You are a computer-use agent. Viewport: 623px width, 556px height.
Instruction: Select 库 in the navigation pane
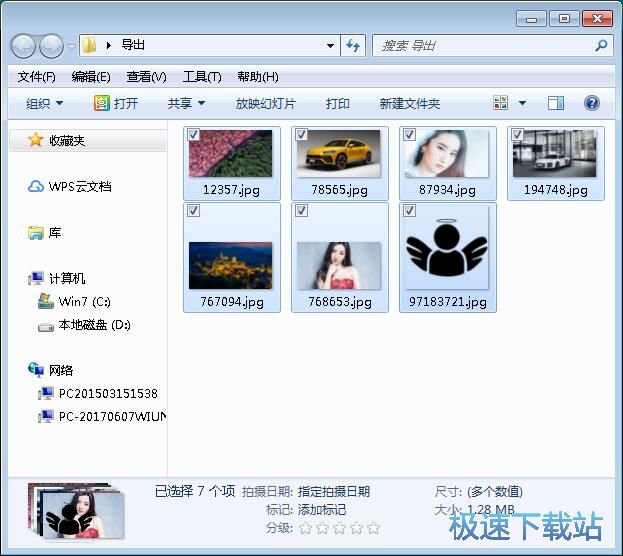point(55,232)
